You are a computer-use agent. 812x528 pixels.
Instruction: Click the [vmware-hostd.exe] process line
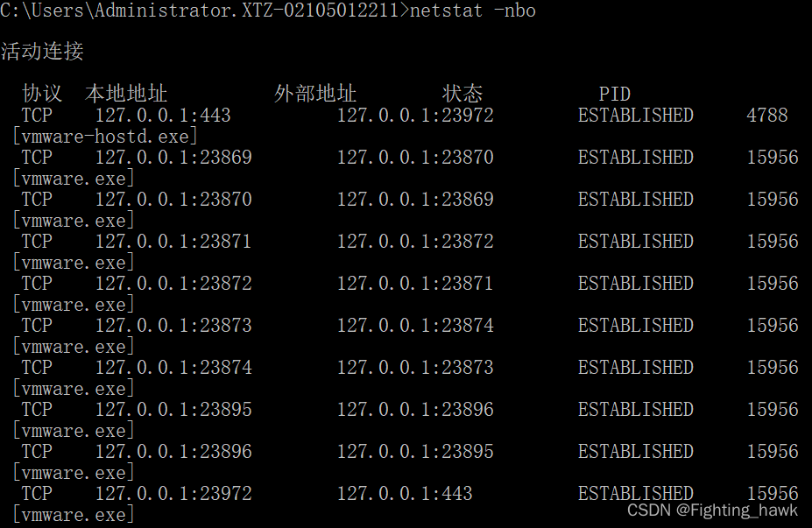pos(104,137)
